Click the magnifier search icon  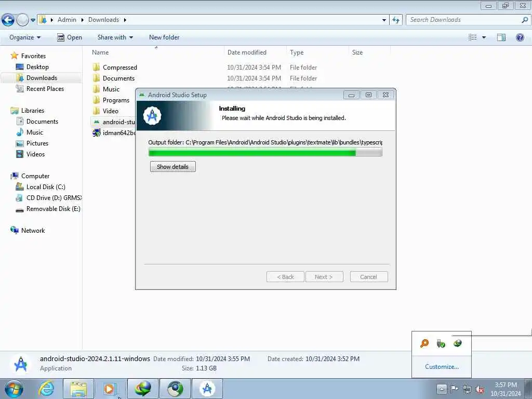(525, 20)
